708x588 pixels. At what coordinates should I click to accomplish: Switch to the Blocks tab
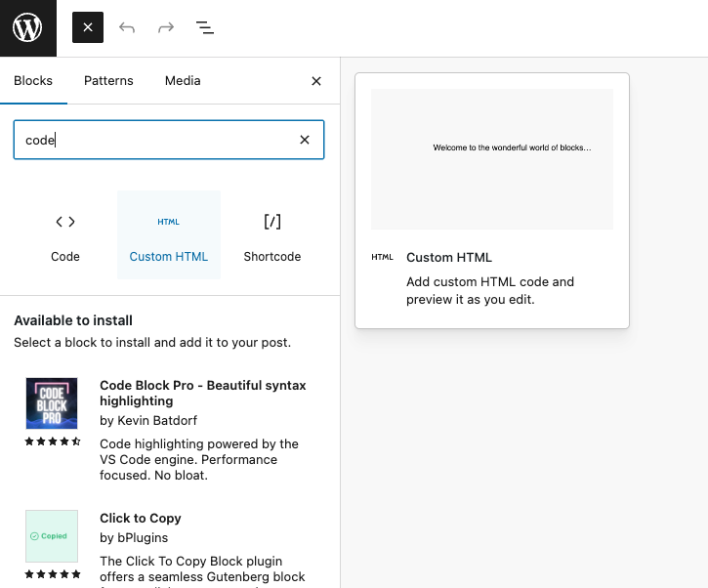[33, 81]
